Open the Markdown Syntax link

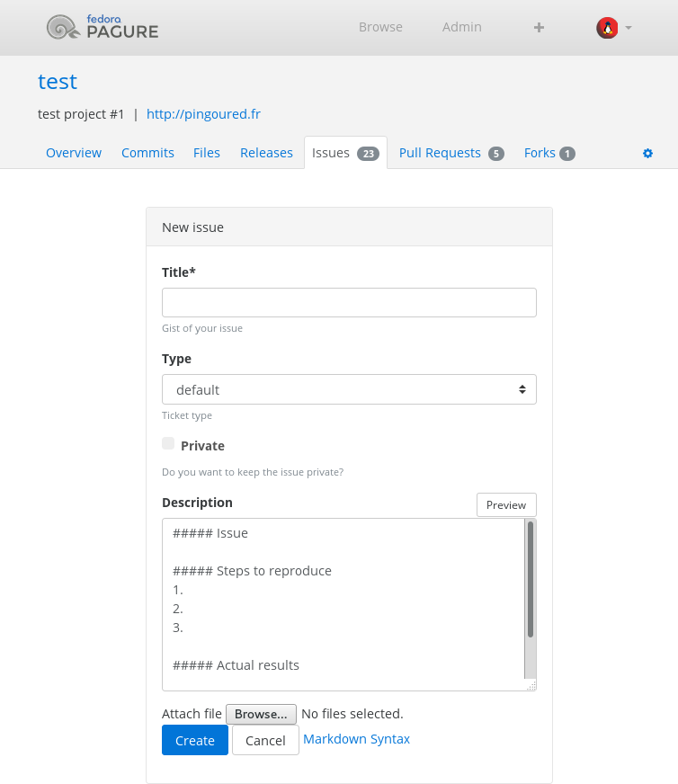tap(356, 739)
